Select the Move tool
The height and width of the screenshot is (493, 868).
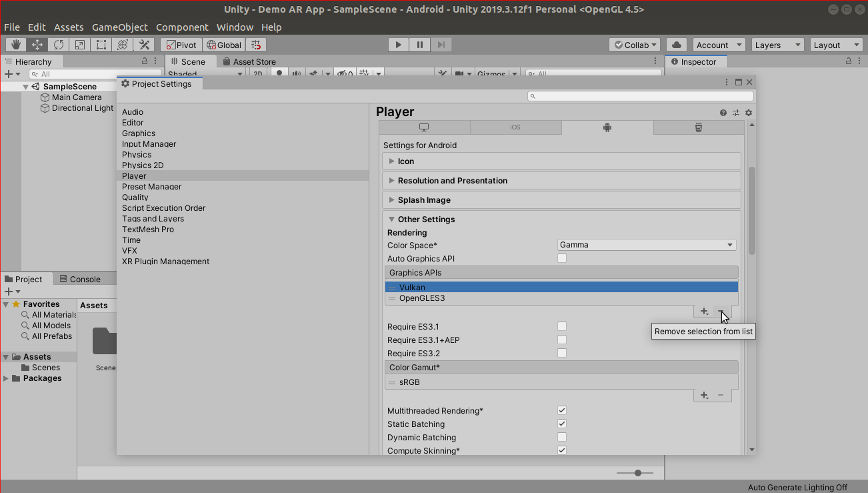tap(37, 45)
